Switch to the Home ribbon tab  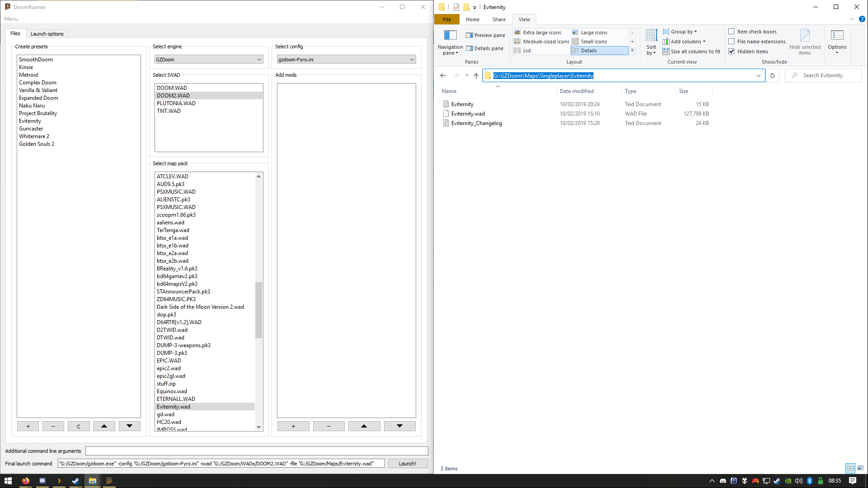tap(472, 19)
